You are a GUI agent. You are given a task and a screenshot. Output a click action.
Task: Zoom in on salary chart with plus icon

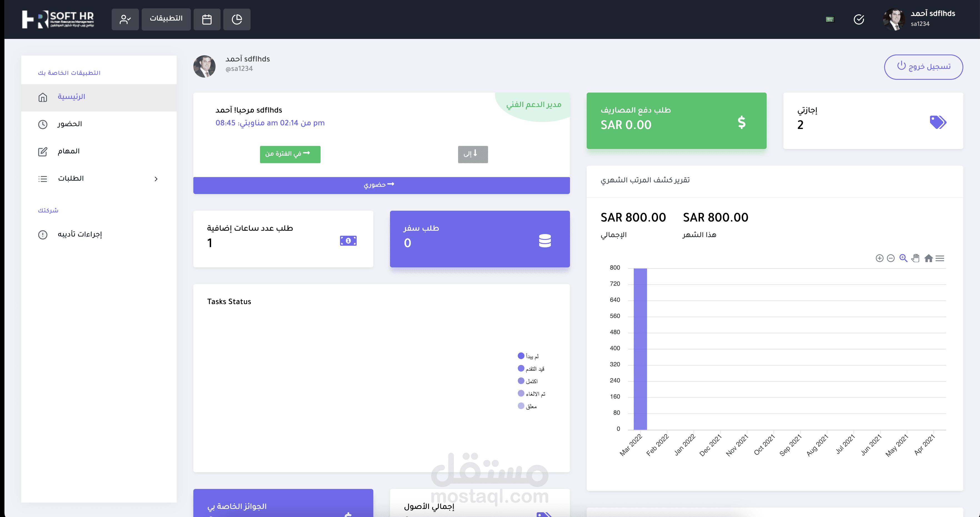[x=879, y=258]
